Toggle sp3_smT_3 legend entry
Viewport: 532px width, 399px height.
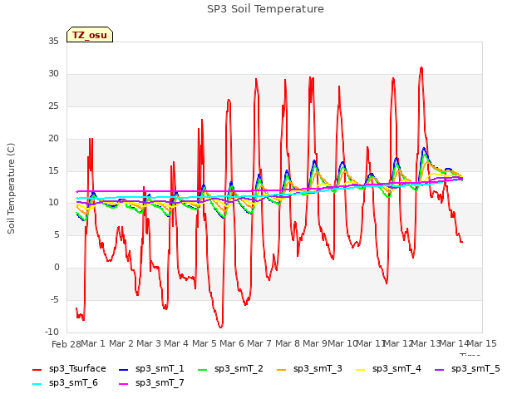pos(309,368)
